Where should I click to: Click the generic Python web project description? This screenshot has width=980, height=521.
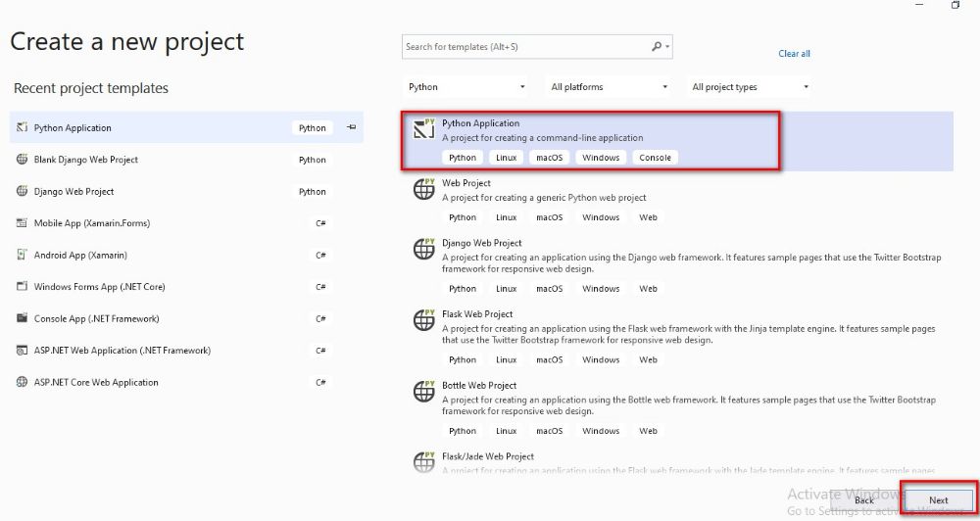coord(544,198)
